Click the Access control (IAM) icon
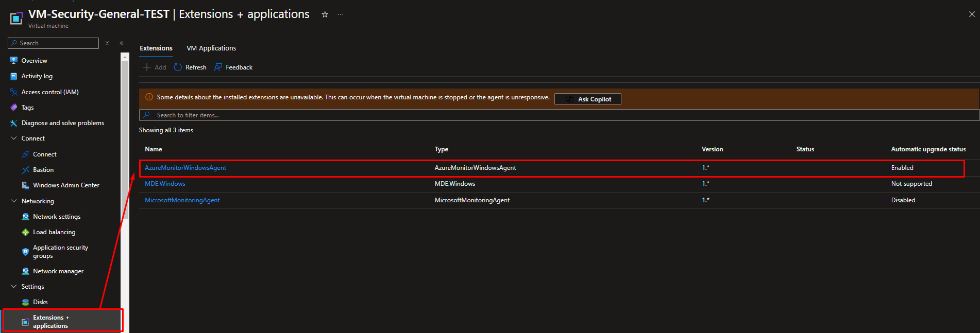Image resolution: width=980 pixels, height=333 pixels. coord(14,92)
